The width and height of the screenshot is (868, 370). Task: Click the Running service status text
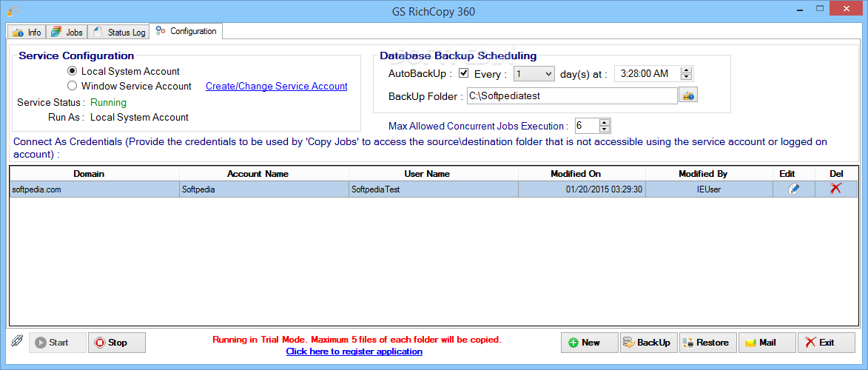[109, 102]
